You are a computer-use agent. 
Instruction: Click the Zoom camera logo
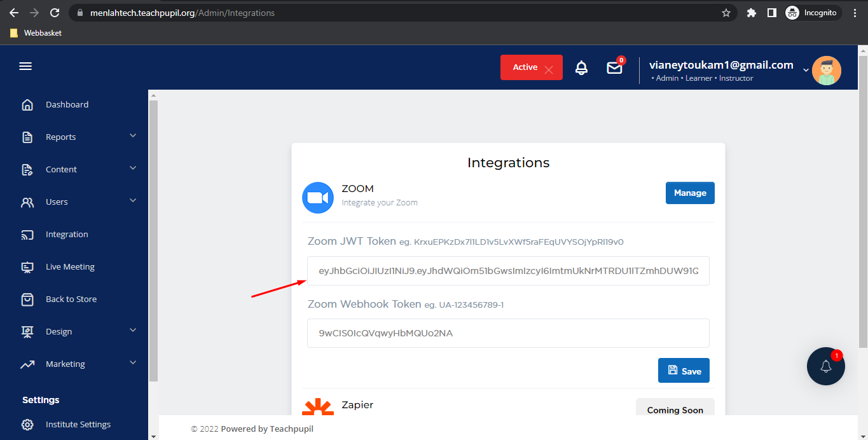[x=317, y=197]
